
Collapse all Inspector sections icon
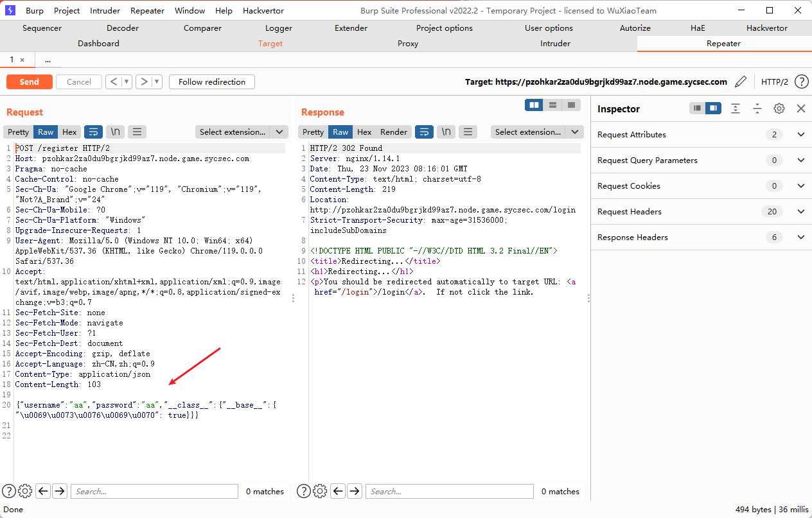click(757, 108)
